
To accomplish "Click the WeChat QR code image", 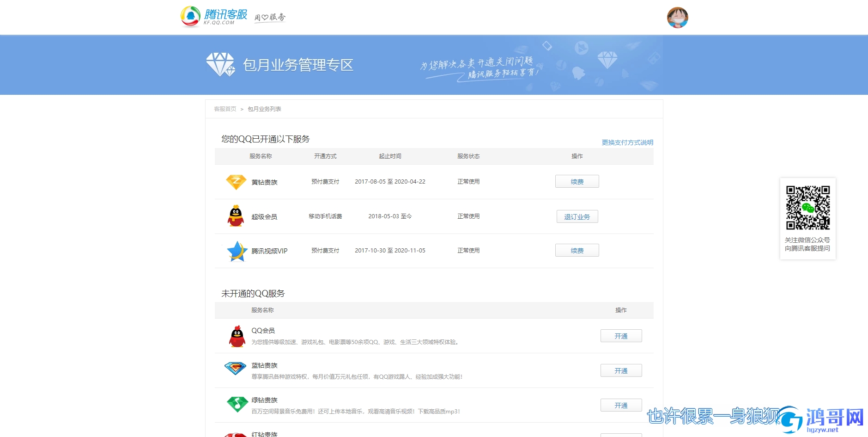I will point(808,208).
